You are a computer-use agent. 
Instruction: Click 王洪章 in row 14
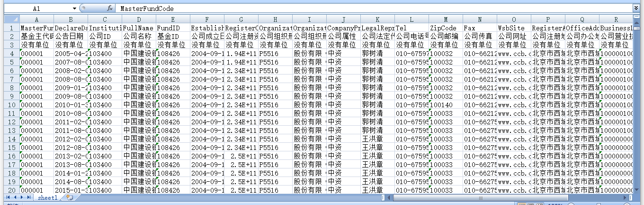377,139
